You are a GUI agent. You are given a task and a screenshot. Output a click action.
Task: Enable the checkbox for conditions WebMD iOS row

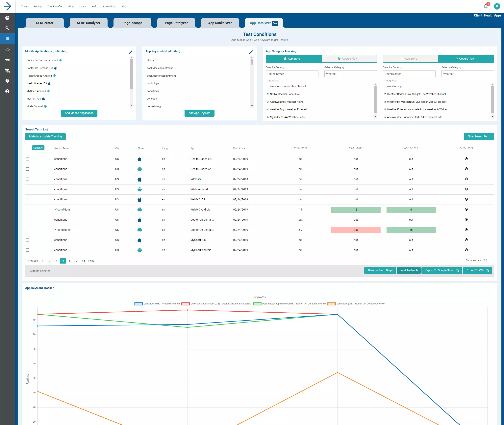[x=28, y=199]
